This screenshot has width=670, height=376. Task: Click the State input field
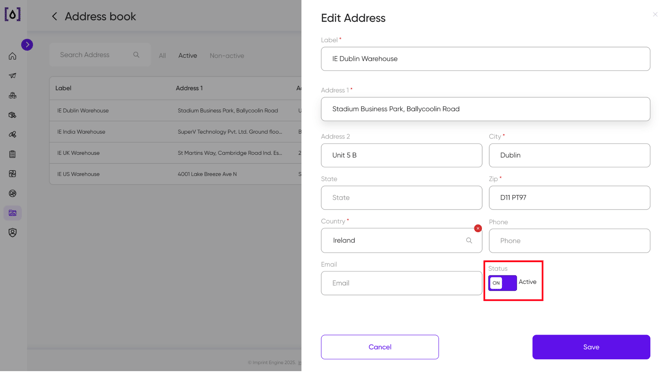click(x=402, y=198)
